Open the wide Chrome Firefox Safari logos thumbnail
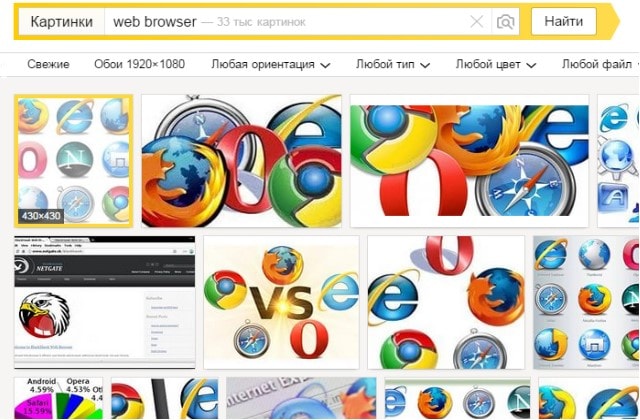This screenshot has height=420, width=640. point(469,161)
